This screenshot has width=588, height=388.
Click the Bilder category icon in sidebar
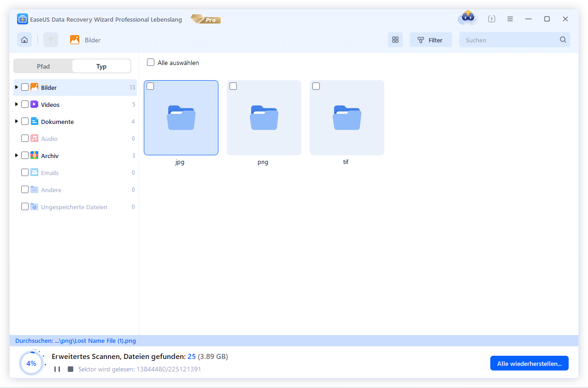pos(35,88)
